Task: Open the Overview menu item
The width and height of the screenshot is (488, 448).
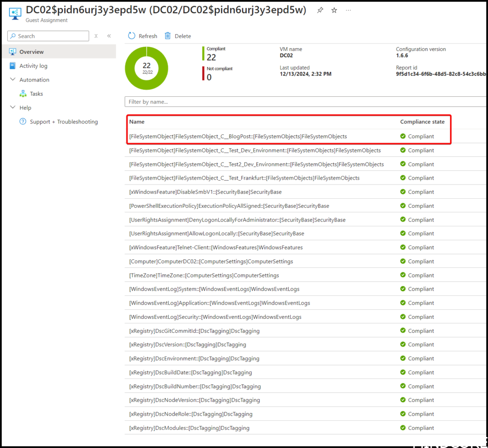Action: click(31, 52)
